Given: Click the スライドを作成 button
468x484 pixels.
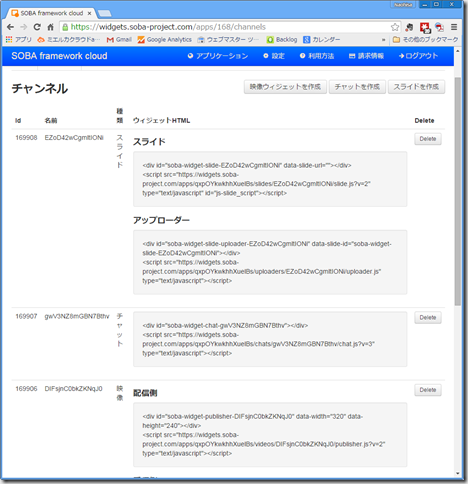Looking at the screenshot, I should pyautogui.click(x=416, y=87).
